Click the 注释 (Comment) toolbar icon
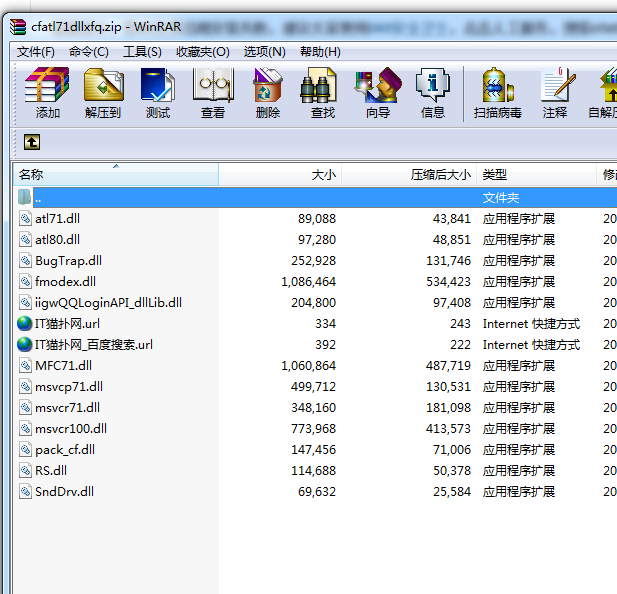Viewport: 617px width, 594px height. coord(558,85)
